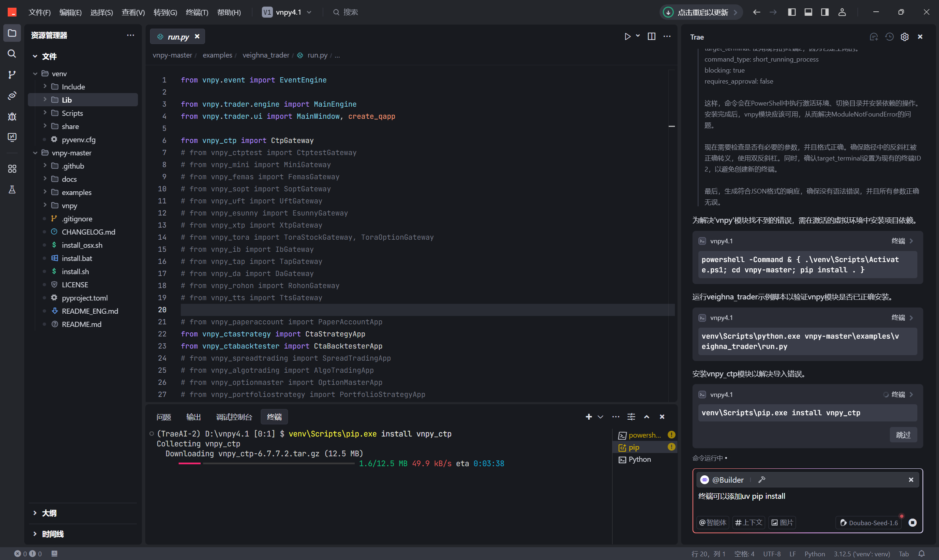
Task: Expand the 大纲 outline section
Action: [x=83, y=513]
